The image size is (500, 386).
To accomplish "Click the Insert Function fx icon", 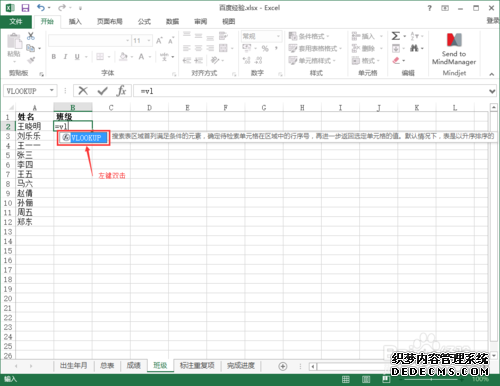I will 122,91.
